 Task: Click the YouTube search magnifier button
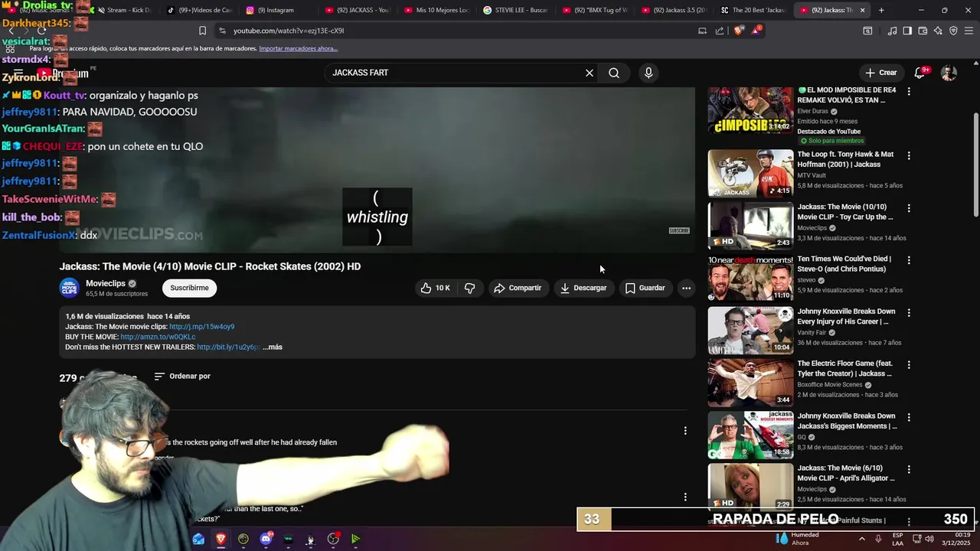(614, 73)
